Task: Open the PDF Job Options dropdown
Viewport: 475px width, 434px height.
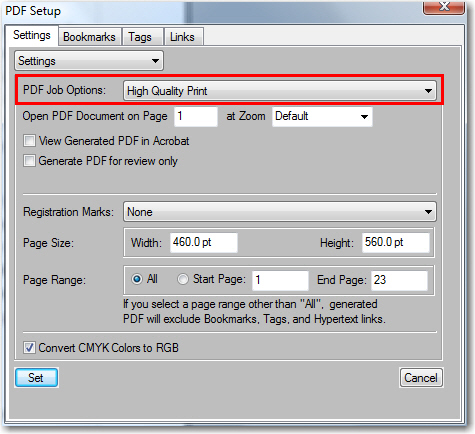Action: point(279,90)
